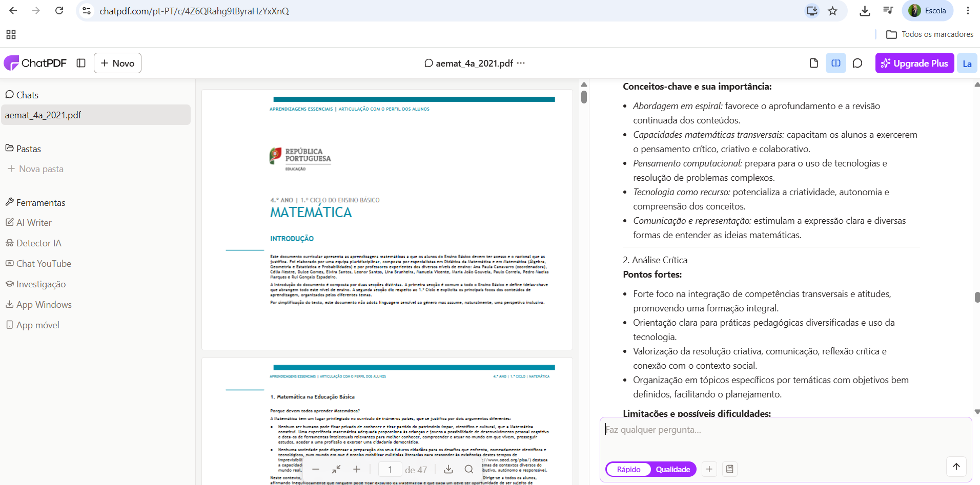Bookmark this page with star icon

[833, 11]
